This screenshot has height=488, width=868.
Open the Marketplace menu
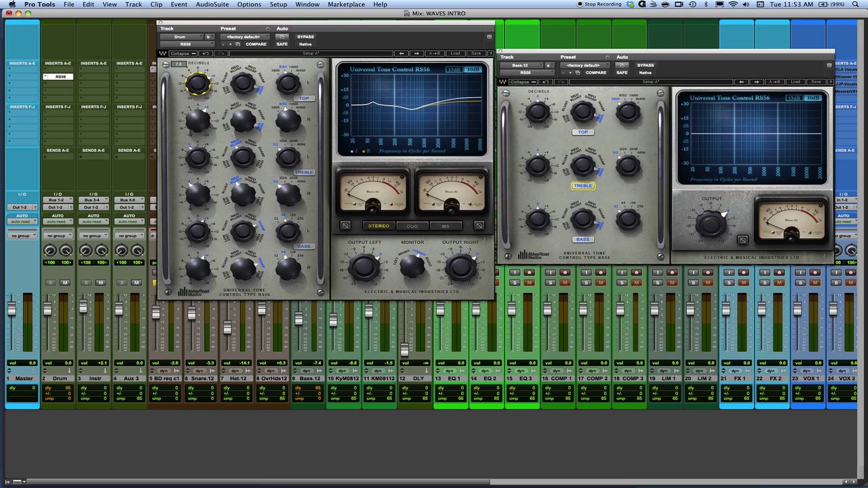(346, 4)
